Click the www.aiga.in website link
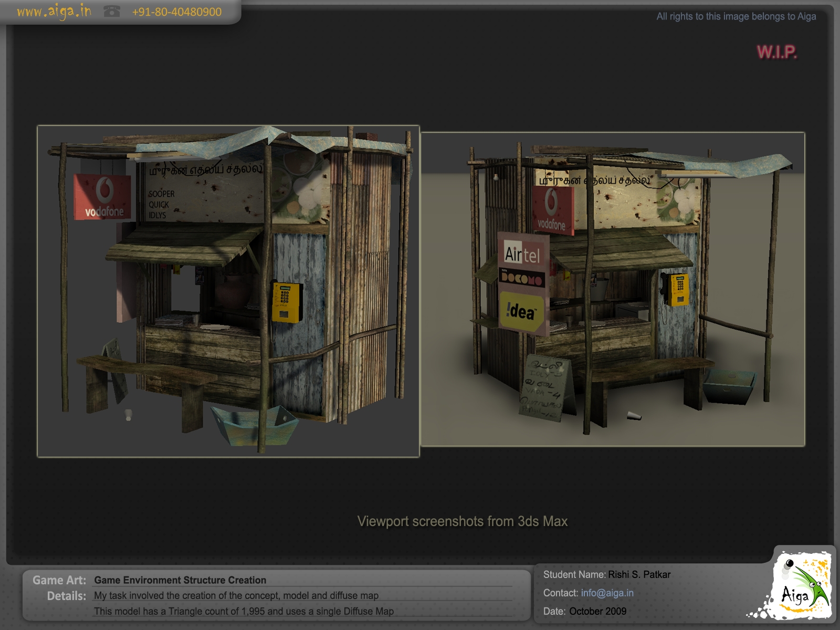 pyautogui.click(x=54, y=12)
